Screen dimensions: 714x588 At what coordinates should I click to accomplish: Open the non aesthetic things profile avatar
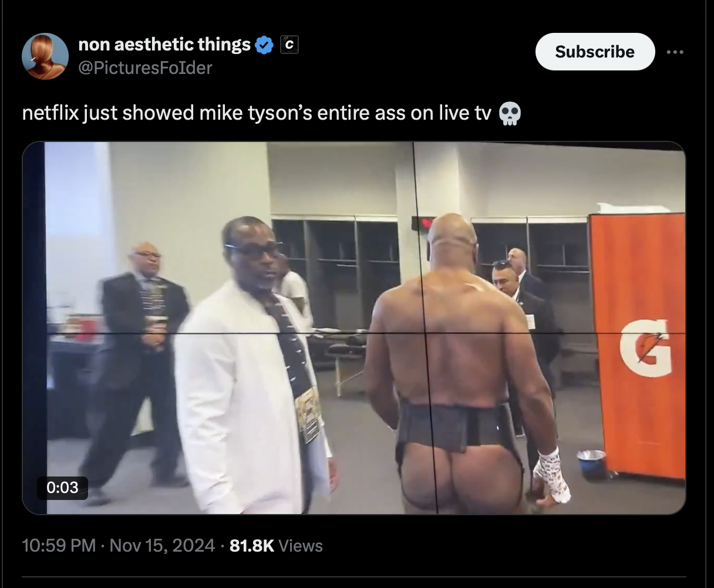(45, 56)
